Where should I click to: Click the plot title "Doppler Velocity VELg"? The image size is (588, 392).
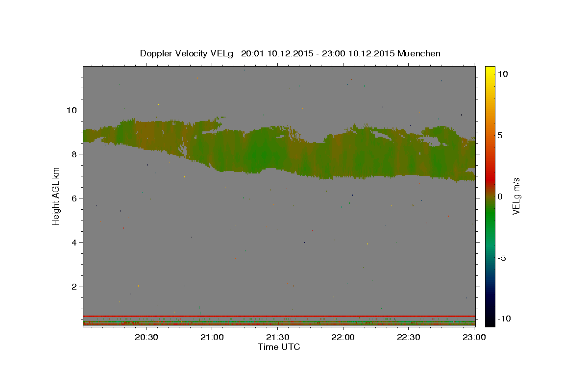(187, 53)
